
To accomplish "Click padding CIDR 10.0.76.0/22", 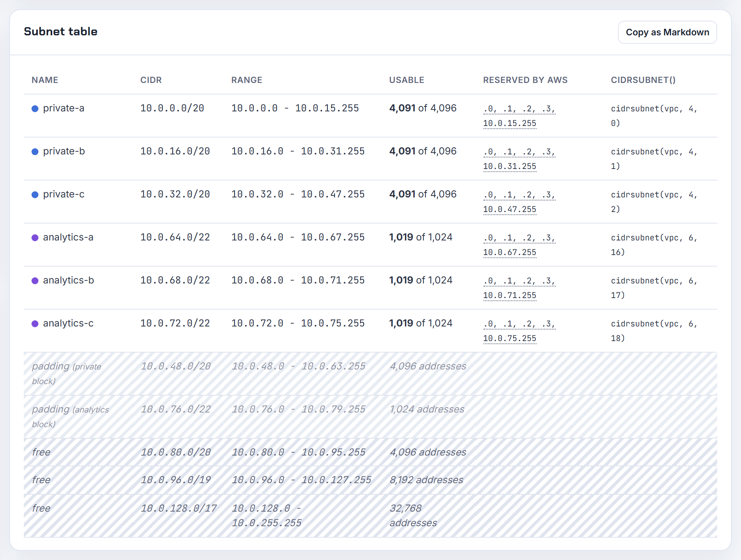I will click(x=176, y=409).
